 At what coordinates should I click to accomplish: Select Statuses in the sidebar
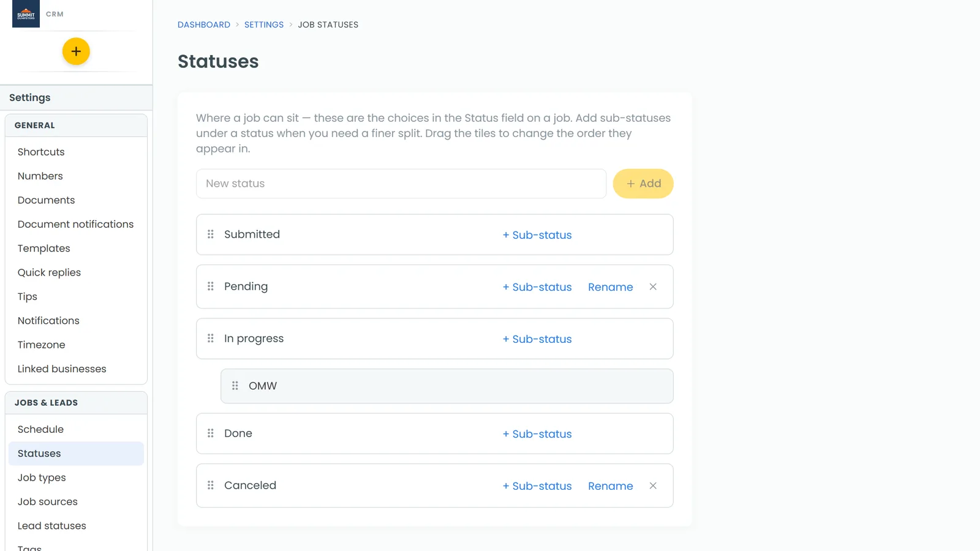(77, 454)
